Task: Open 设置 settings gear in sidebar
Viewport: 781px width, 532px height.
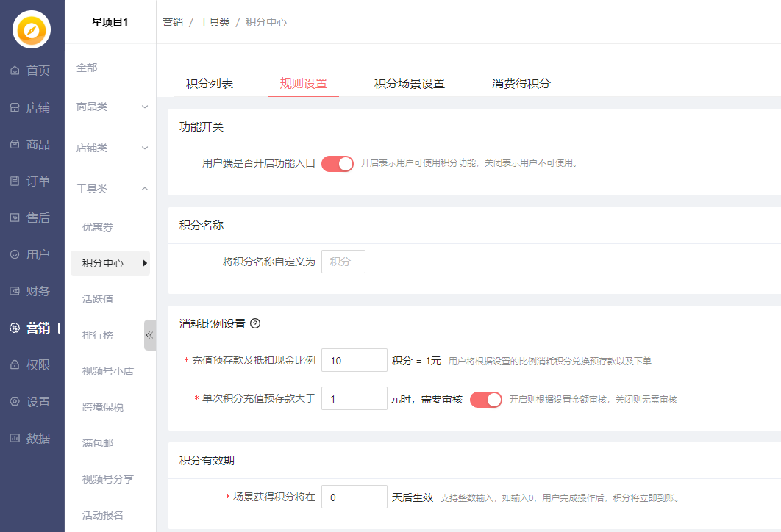Action: (15, 402)
